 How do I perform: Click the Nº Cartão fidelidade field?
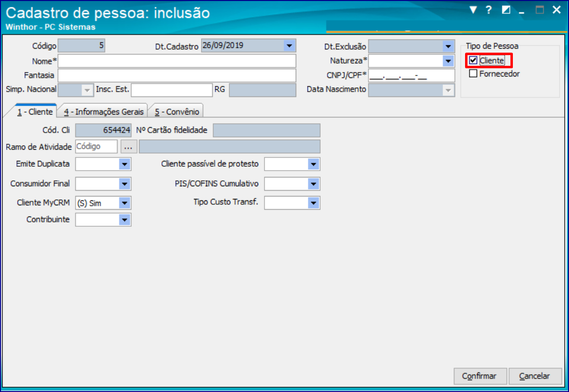point(266,130)
